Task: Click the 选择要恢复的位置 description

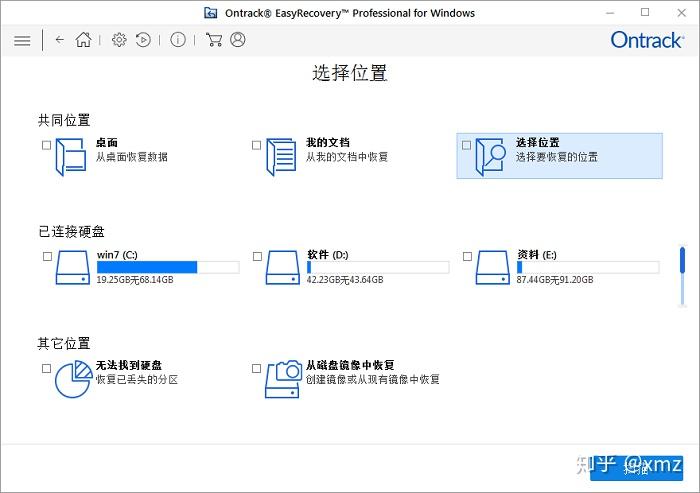Action: 557,157
